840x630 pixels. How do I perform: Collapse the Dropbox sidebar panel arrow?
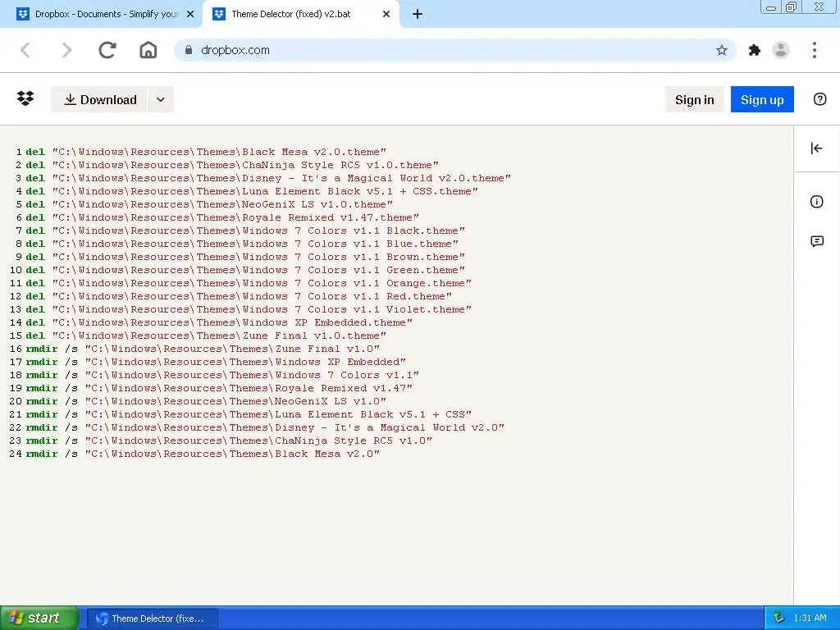816,148
